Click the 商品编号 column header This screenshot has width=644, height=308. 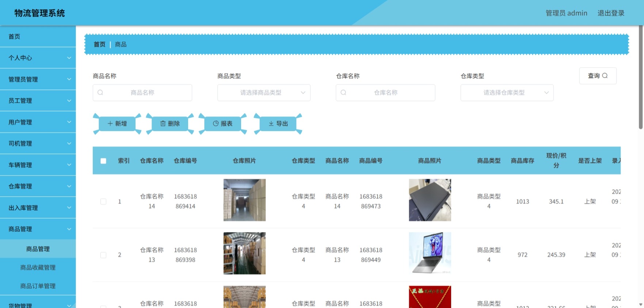click(371, 161)
